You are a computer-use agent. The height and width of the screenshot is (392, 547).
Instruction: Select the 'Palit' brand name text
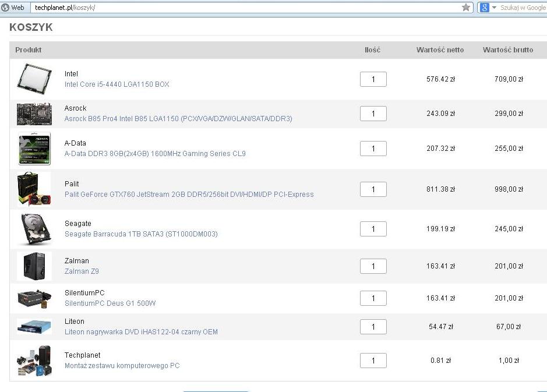72,184
